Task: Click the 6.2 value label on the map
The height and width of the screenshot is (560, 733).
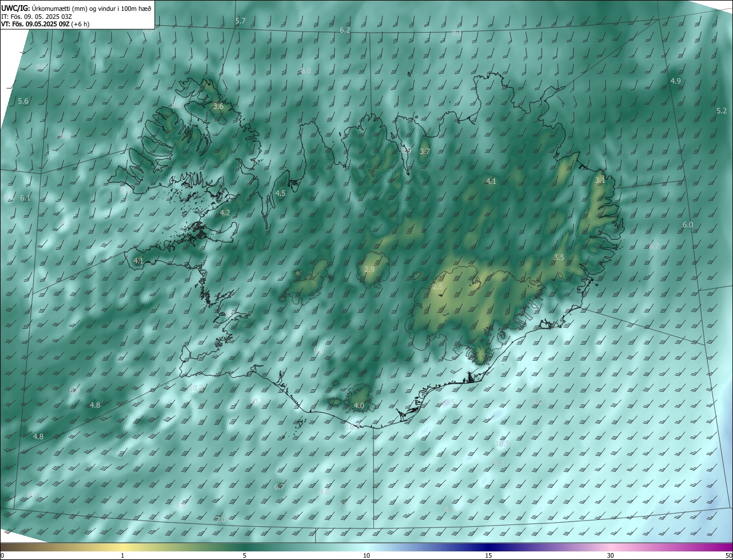Action: click(x=345, y=30)
